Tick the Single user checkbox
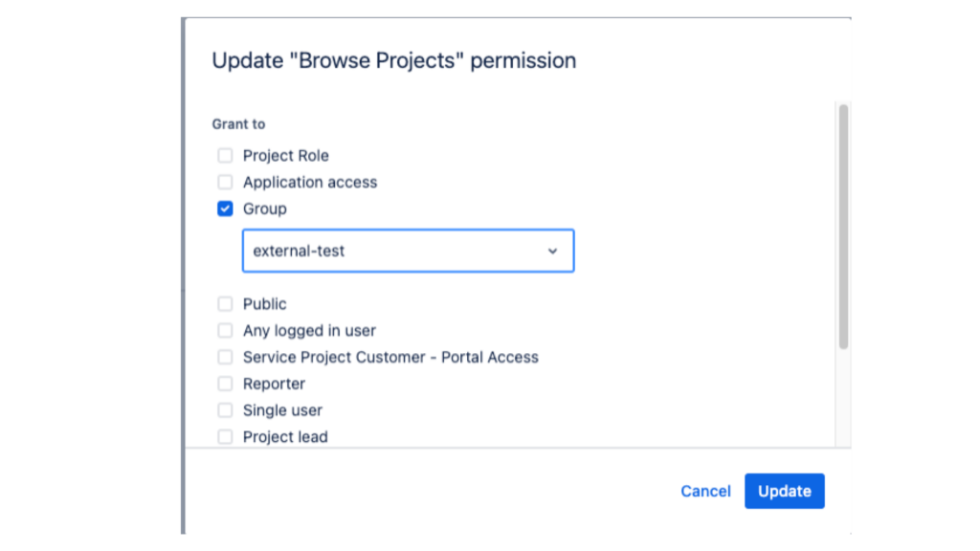Screen dimensions: 980x551 point(225,410)
